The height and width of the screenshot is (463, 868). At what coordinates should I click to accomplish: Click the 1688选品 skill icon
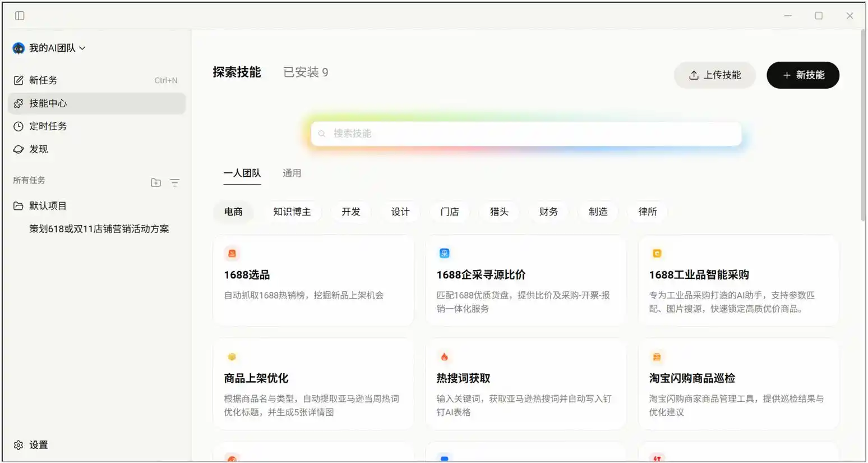232,254
